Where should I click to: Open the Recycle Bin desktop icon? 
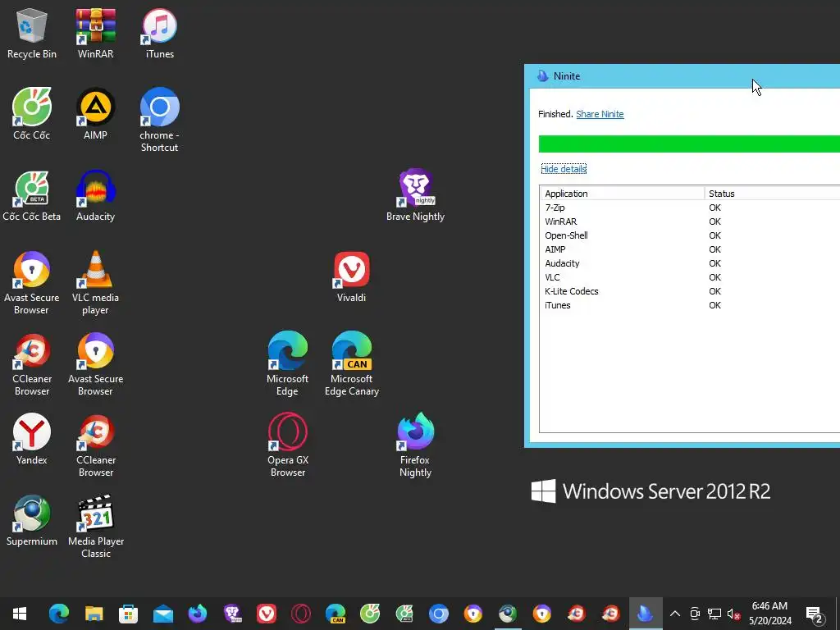click(32, 33)
